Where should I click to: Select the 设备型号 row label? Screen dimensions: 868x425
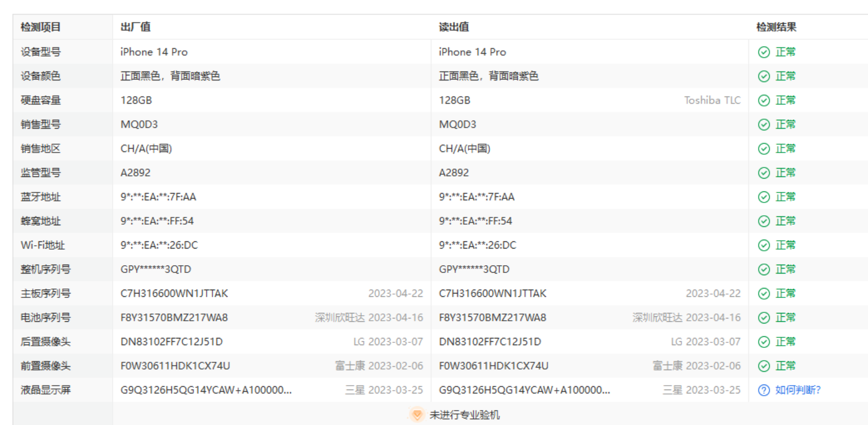pos(40,52)
